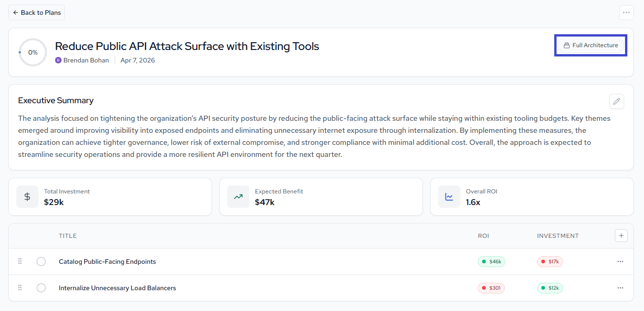Image resolution: width=644 pixels, height=311 pixels.
Task: Click the Full Architecture button
Action: [590, 45]
